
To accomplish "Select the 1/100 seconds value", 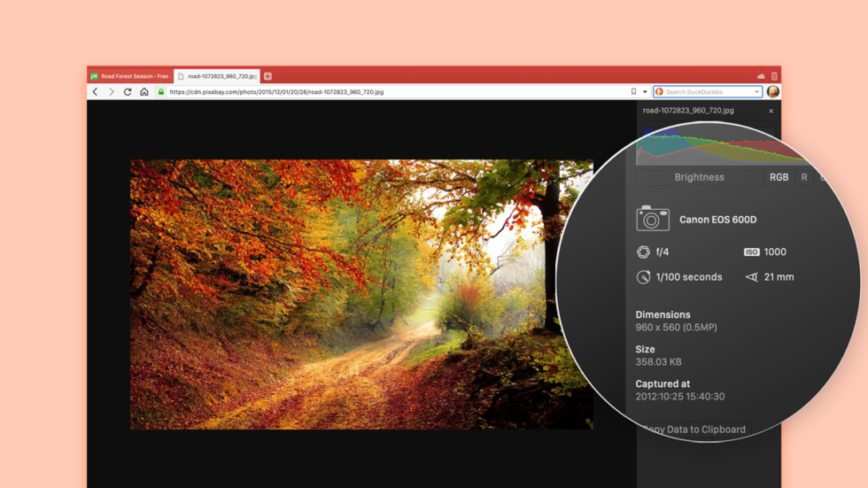I will click(689, 277).
